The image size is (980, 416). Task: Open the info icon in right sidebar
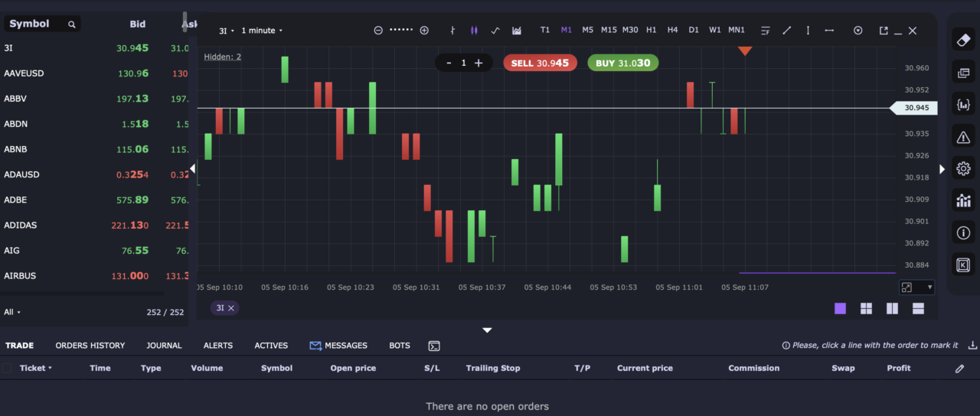(963, 233)
